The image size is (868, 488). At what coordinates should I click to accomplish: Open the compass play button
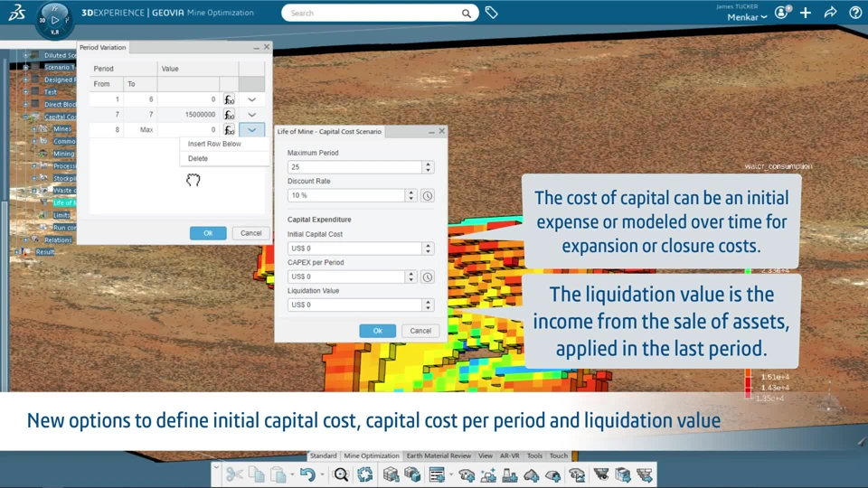(x=55, y=20)
